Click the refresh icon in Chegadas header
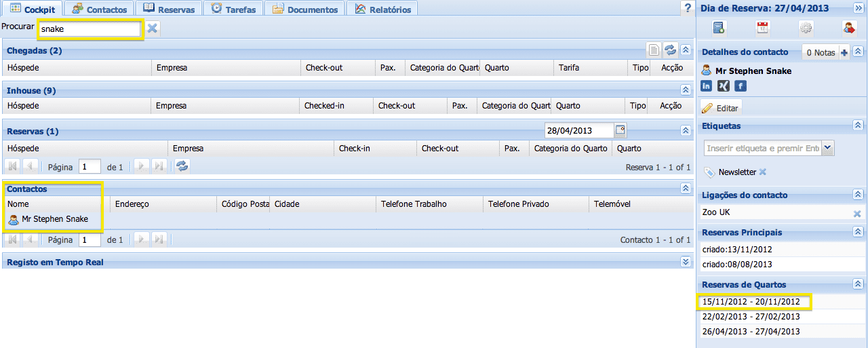 [670, 50]
